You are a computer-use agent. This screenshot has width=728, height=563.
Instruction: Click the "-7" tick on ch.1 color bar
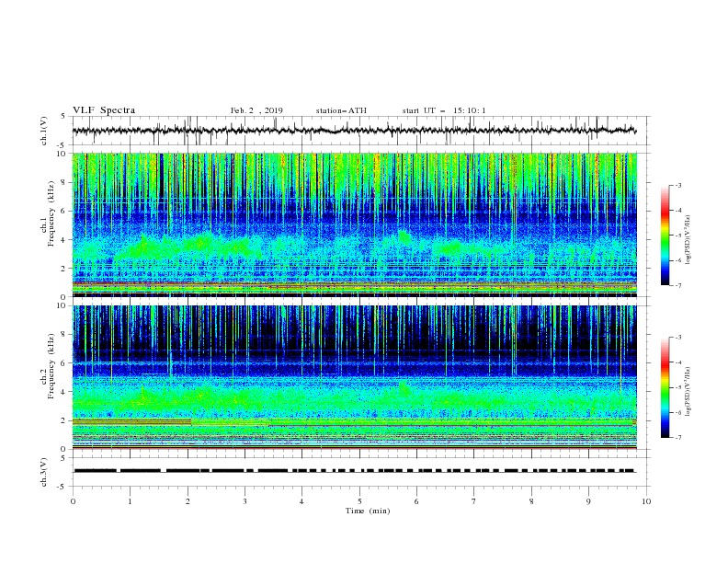click(677, 285)
